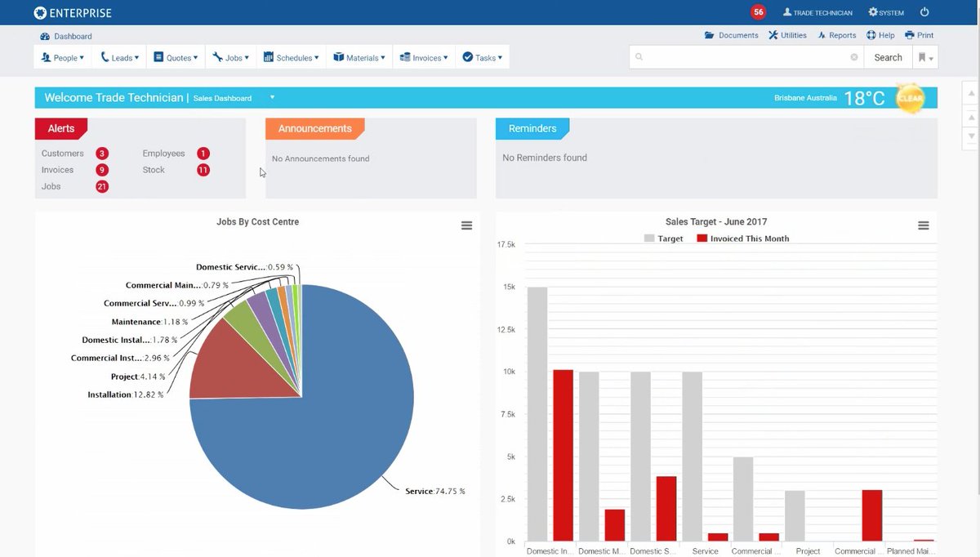Expand the Jobs menu

pyautogui.click(x=232, y=57)
